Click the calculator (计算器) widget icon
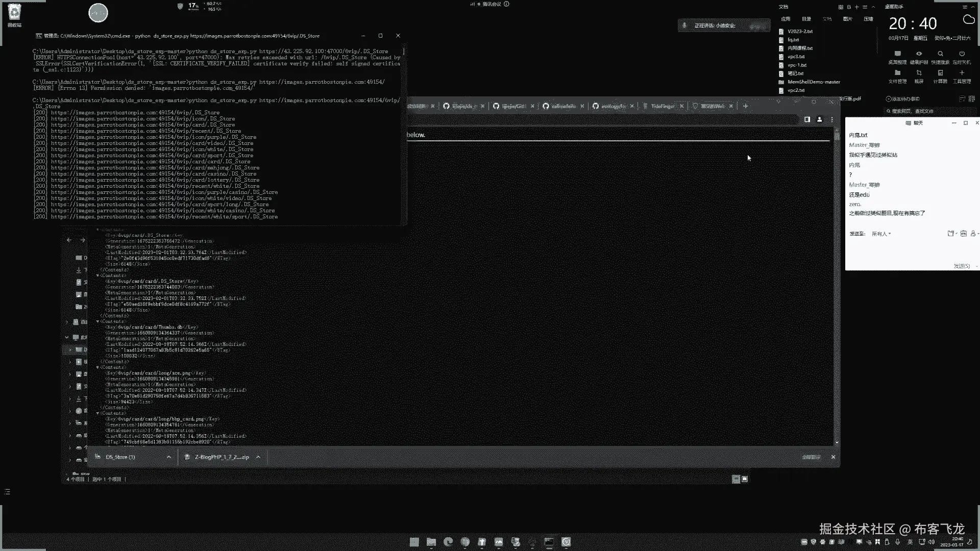 (940, 73)
